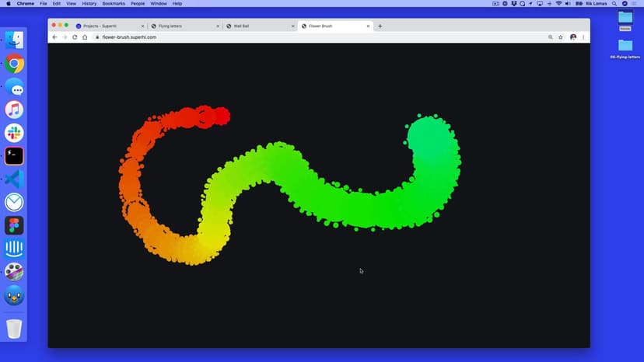Expand Chrome's three-dot menu

[583, 37]
